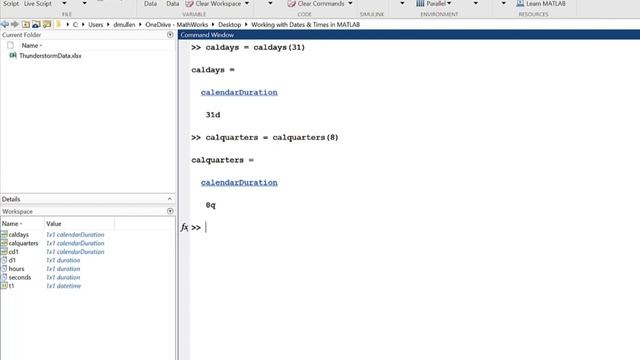The height and width of the screenshot is (360, 640).
Task: Click the hours clock icon in Workspace
Action: 4,269
